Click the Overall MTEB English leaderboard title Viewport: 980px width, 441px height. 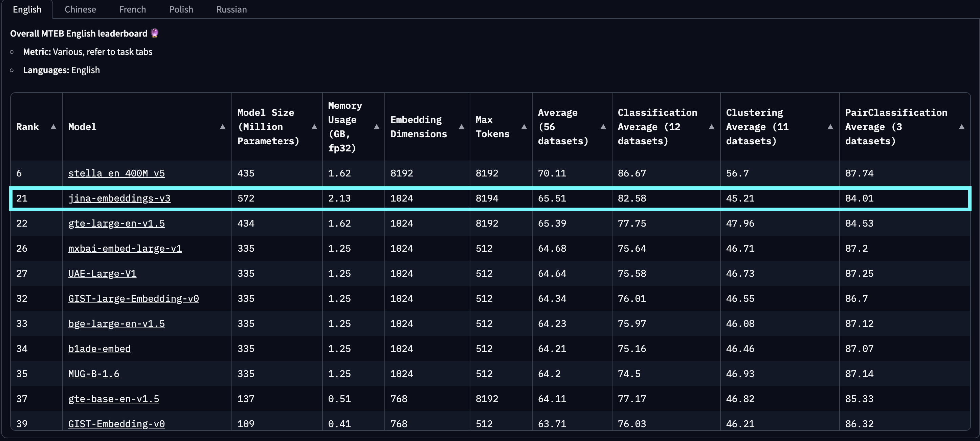[85, 34]
